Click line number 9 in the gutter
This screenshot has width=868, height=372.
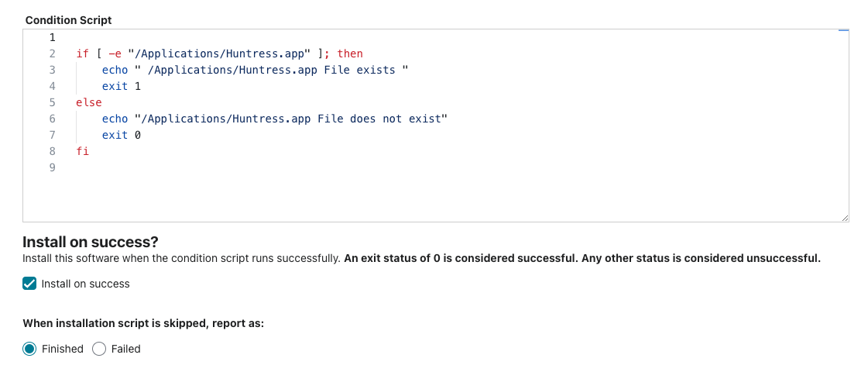coord(53,167)
